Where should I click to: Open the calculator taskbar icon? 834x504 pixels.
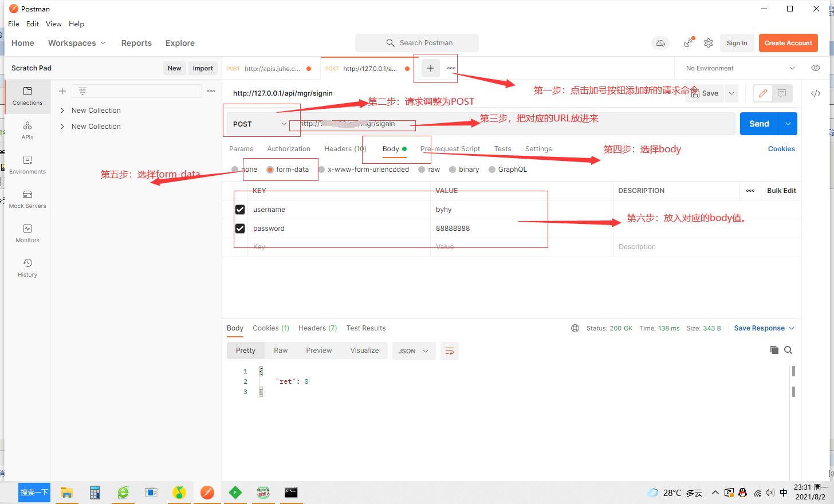click(x=95, y=493)
